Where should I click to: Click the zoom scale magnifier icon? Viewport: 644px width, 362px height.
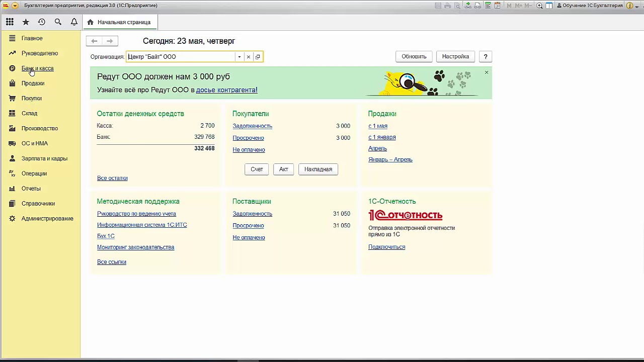539,6
